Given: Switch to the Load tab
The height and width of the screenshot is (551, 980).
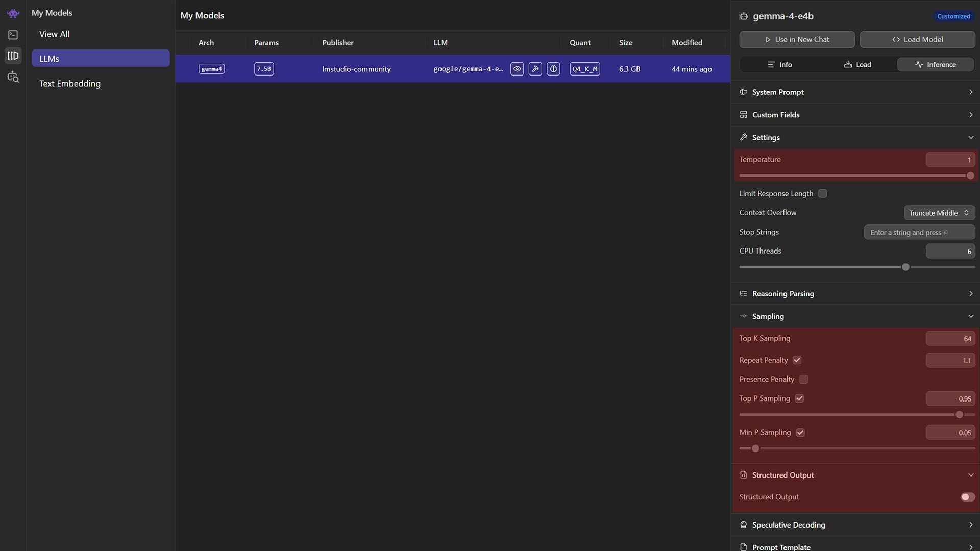Looking at the screenshot, I should (857, 65).
